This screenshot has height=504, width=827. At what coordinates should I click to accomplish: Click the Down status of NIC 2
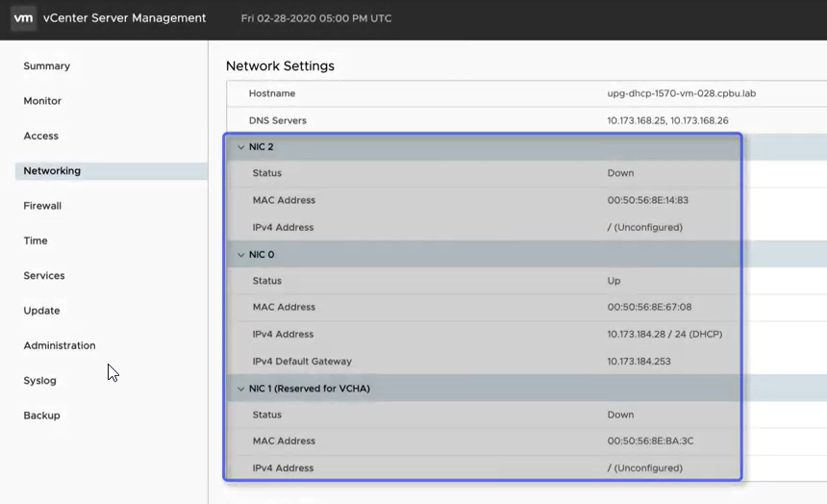(x=620, y=173)
